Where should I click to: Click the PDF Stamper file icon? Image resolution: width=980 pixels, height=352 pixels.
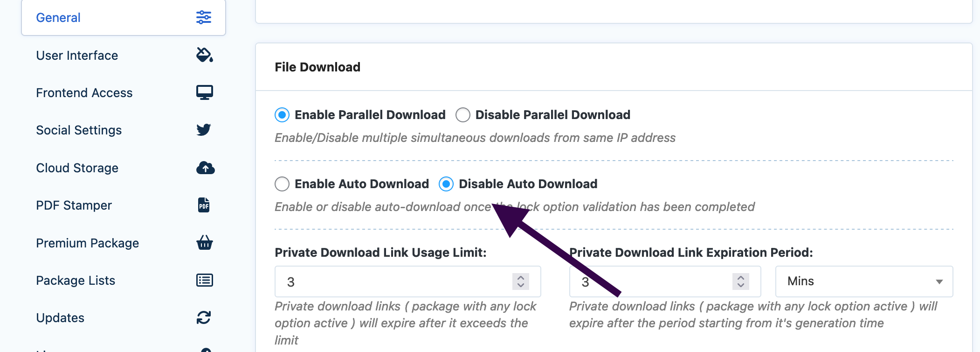tap(204, 205)
